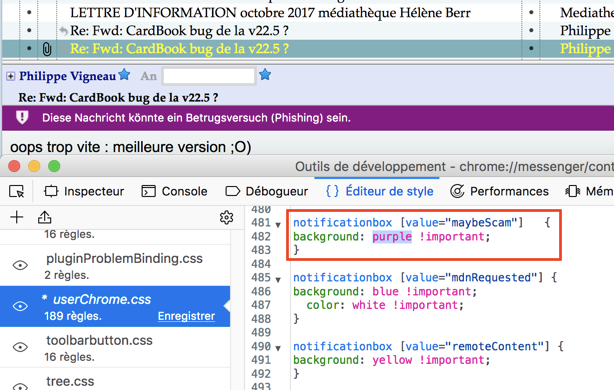Screen dimensions: 614x390
Task: Click the phishing warning notification text
Action: point(196,118)
